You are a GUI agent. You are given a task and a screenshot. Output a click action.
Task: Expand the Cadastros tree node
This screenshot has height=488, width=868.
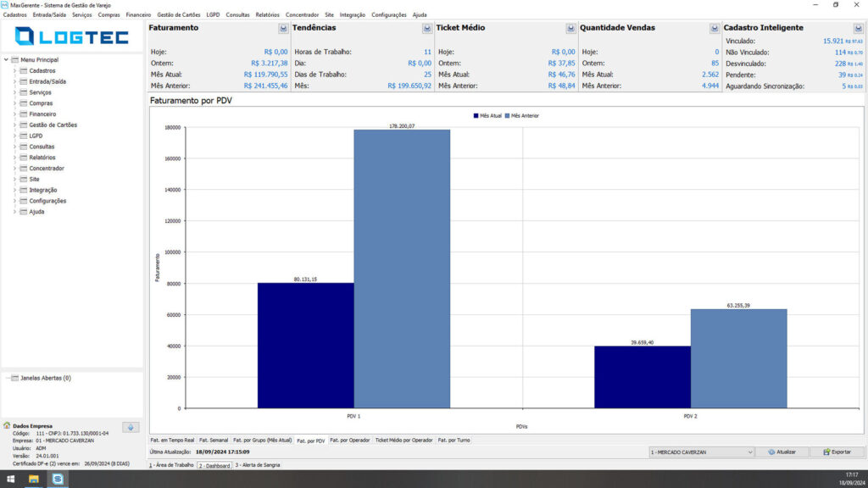14,71
